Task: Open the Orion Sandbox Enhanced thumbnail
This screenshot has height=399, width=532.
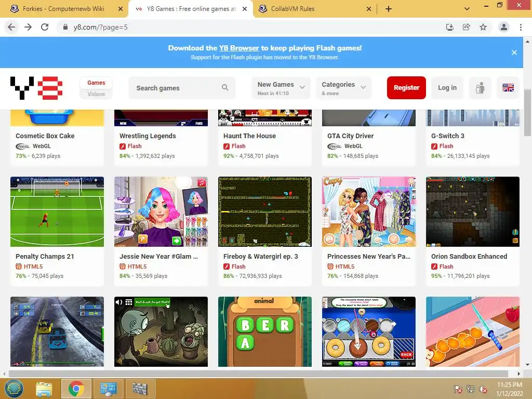Action: (473, 211)
